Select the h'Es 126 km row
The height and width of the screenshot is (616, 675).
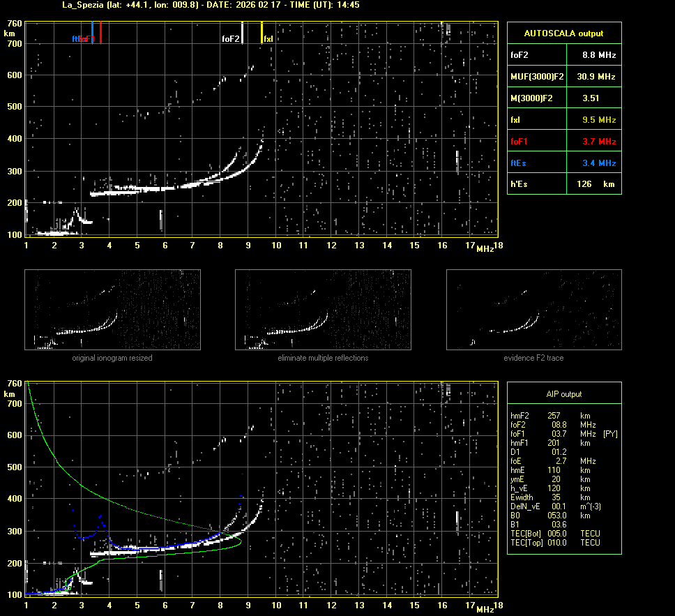tap(563, 185)
